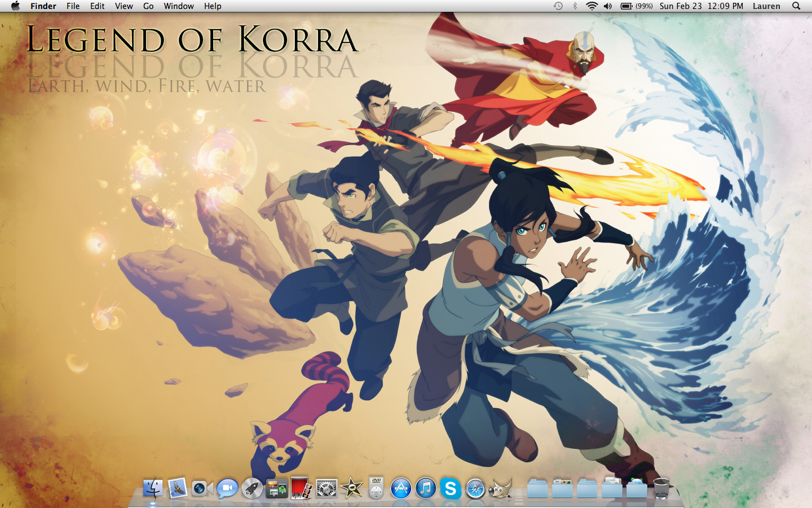Open the Trash in the dock
Viewport: 812px width, 508px height.
click(x=661, y=488)
